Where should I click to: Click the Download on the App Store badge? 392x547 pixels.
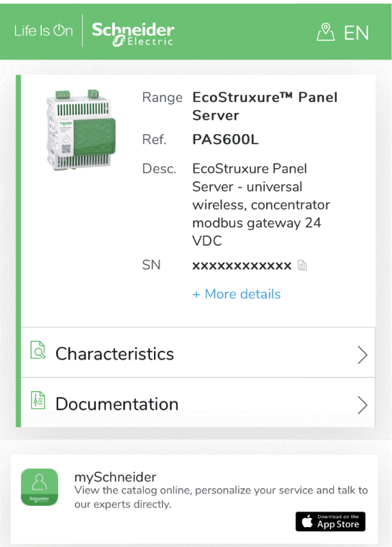330,522
